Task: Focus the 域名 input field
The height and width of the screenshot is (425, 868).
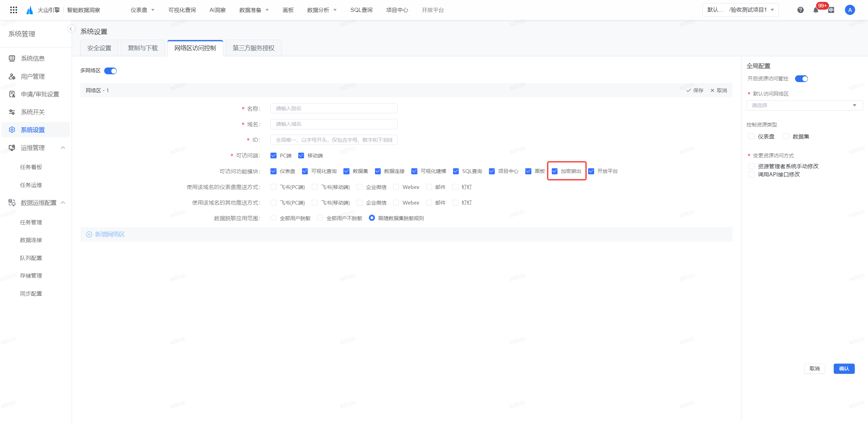Action: 334,124
